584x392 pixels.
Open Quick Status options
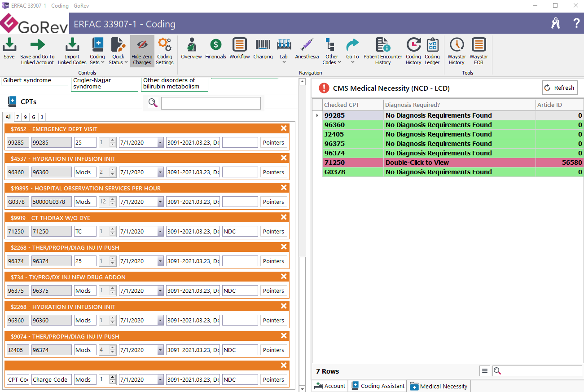(118, 51)
